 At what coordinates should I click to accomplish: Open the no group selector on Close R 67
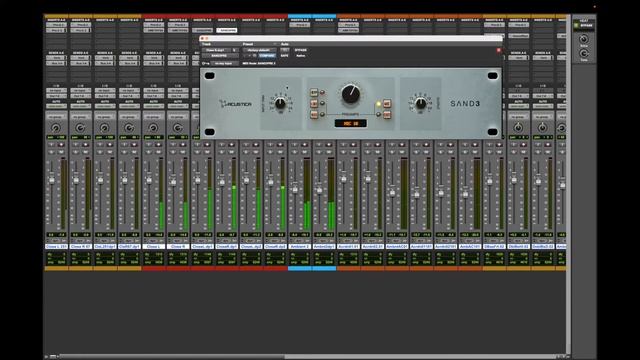[x=80, y=117]
